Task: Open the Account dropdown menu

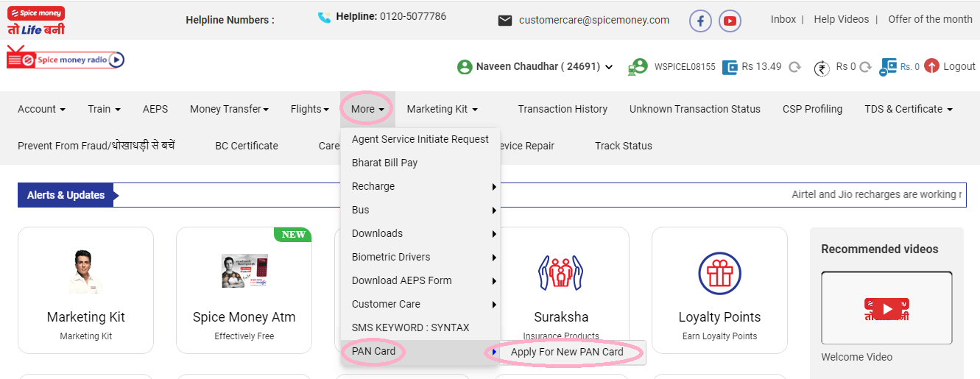Action: tap(41, 109)
